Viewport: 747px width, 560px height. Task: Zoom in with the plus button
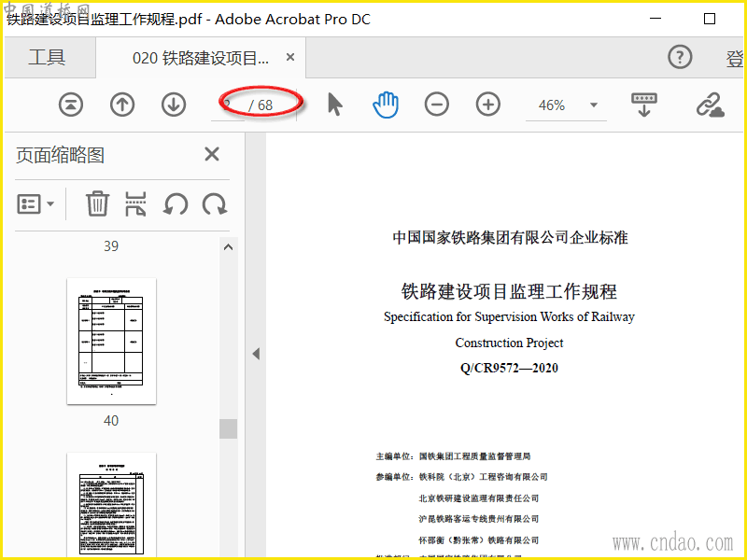488,105
